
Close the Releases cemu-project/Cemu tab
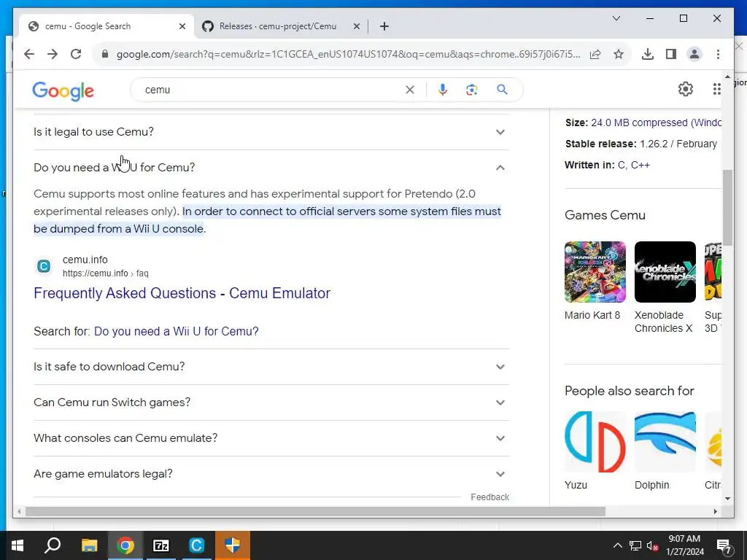356,26
